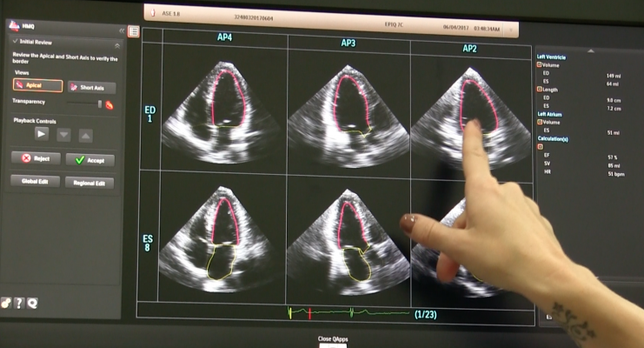Click the ASE 1.8 label in banner
Screen dimensions: 644x348
[171, 14]
